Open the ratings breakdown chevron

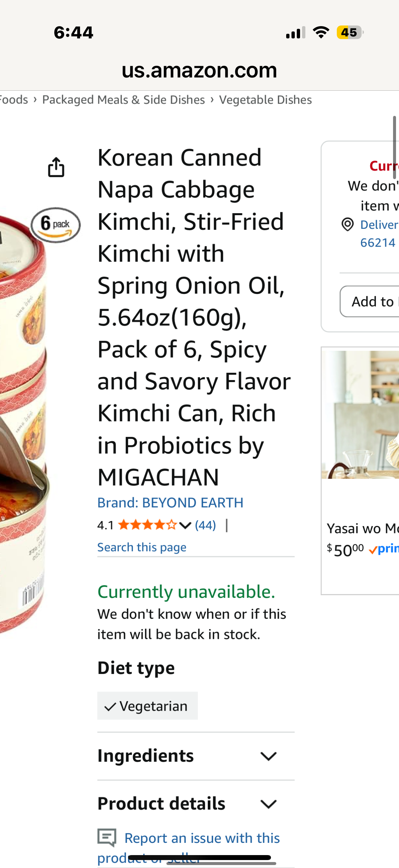(x=185, y=525)
